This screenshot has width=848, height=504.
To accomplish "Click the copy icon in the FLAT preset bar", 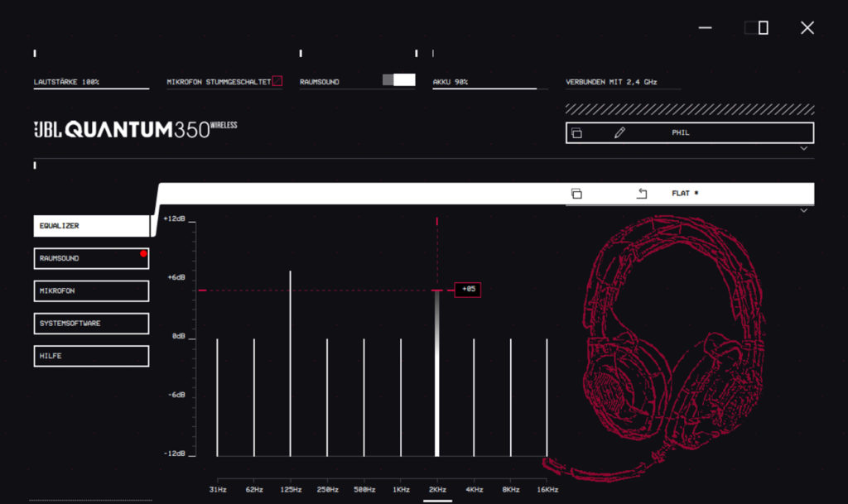I will coord(576,194).
